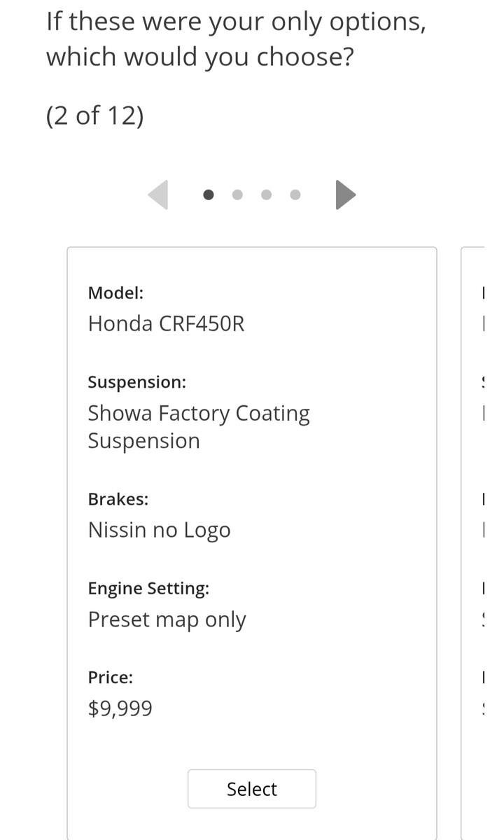The image size is (504, 840).
Task: Click the Preset map only engine setting
Action: click(x=167, y=619)
